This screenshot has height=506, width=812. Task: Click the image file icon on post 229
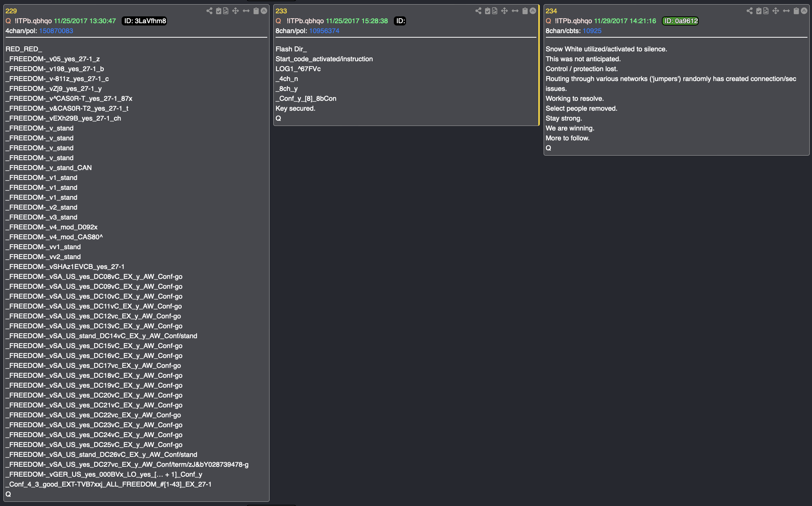(226, 11)
